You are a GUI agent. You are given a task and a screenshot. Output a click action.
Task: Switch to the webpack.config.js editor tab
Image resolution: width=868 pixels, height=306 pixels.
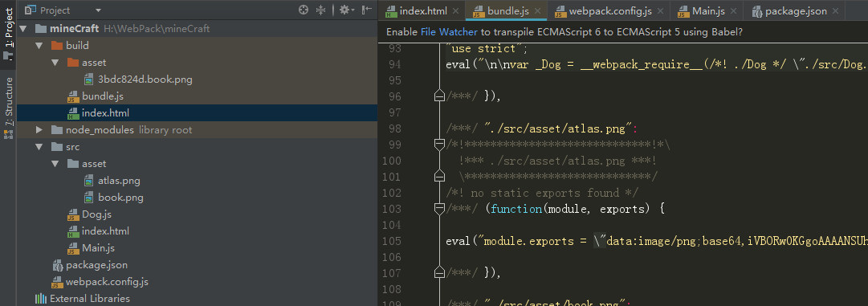610,11
